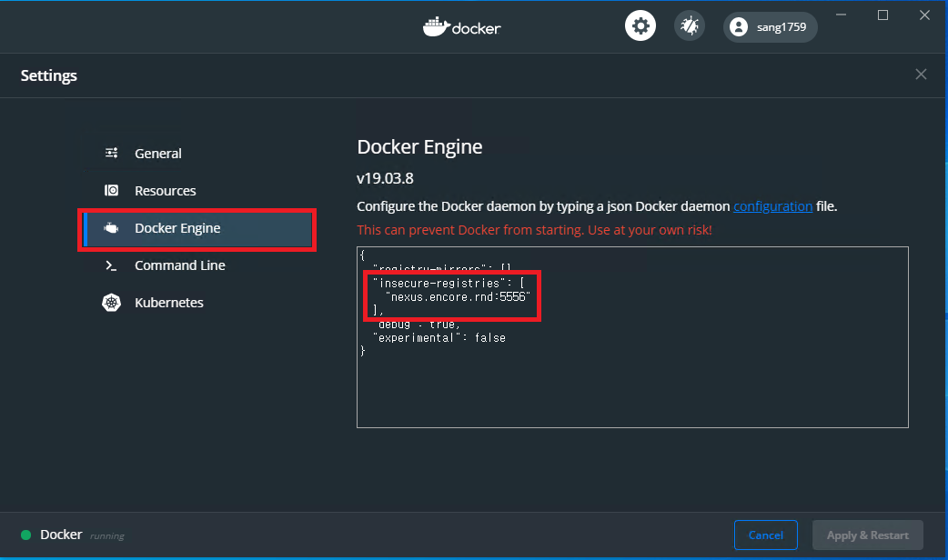Screen dimensions: 948x560
Task: Open the sang1759 account menu
Action: (x=771, y=26)
